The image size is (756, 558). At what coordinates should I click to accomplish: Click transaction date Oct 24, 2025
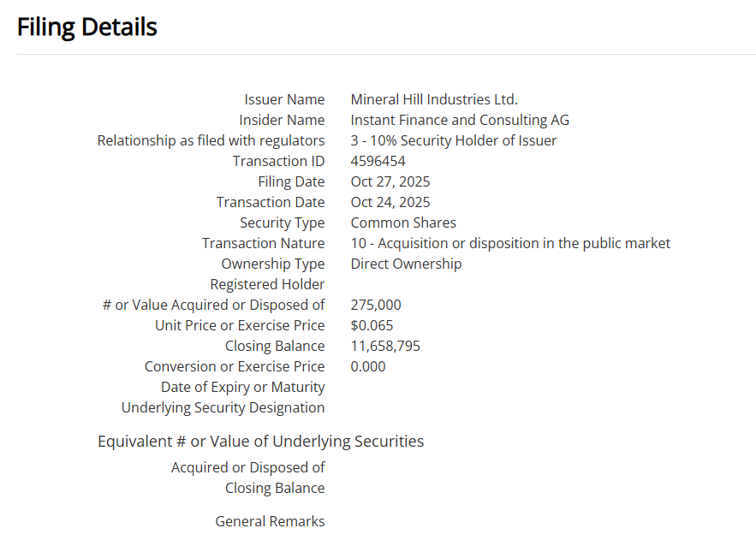pyautogui.click(x=390, y=202)
